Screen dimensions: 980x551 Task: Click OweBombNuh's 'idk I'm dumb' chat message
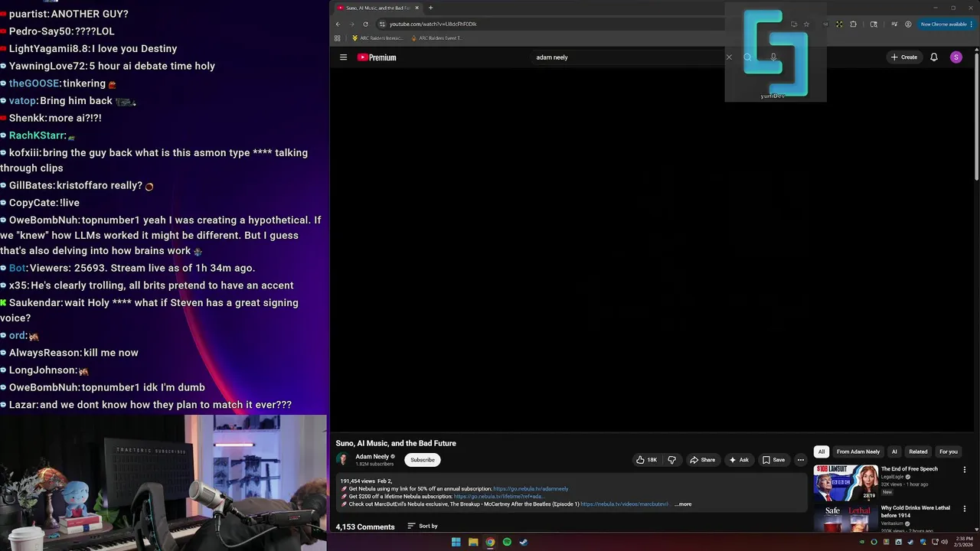(107, 387)
